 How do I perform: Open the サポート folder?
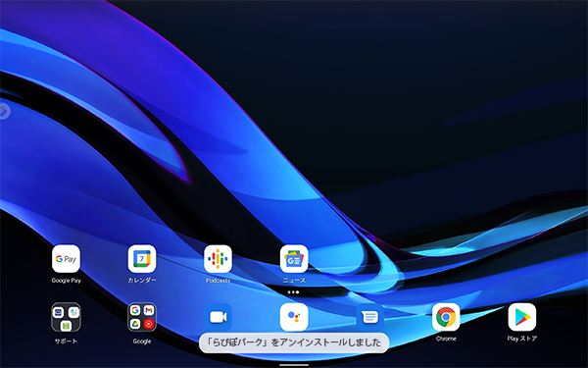point(66,317)
